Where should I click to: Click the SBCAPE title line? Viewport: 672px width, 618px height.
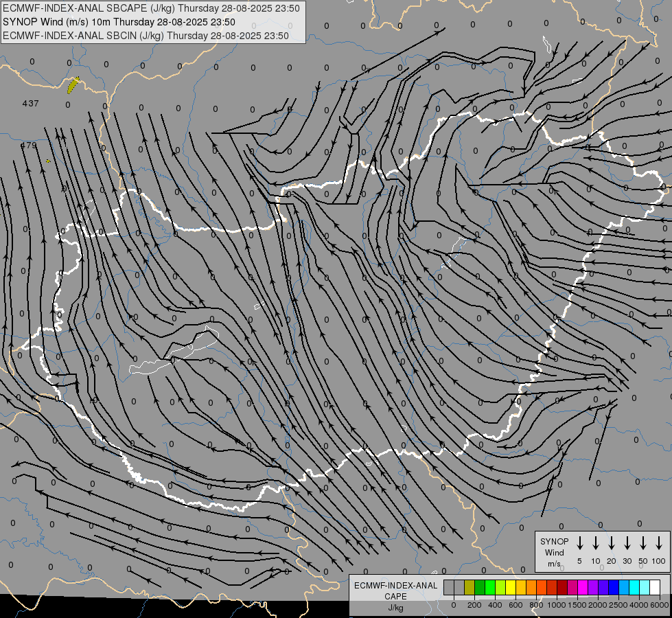pos(151,8)
